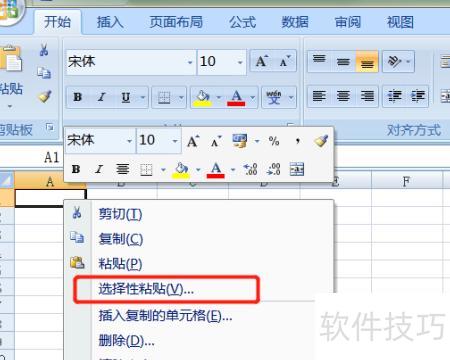Viewport: 450px width, 360px height.
Task: Expand ribbon font color dropdown arrow
Action: (x=253, y=97)
